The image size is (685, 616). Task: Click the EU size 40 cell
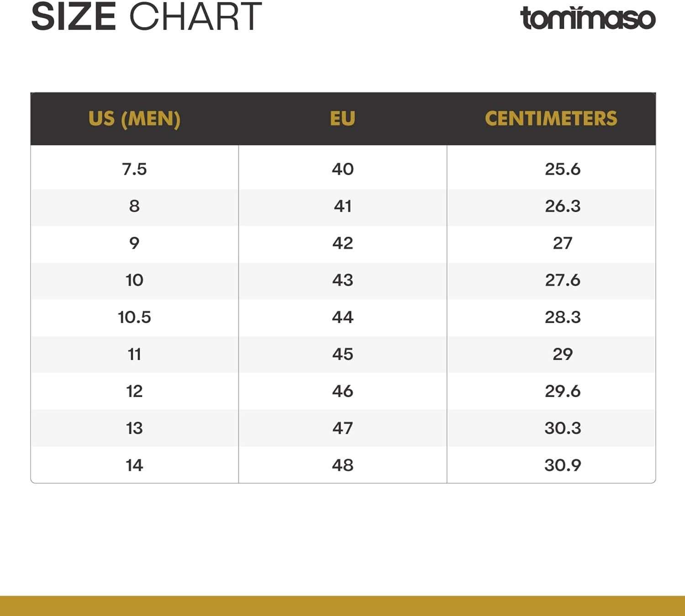(342, 169)
